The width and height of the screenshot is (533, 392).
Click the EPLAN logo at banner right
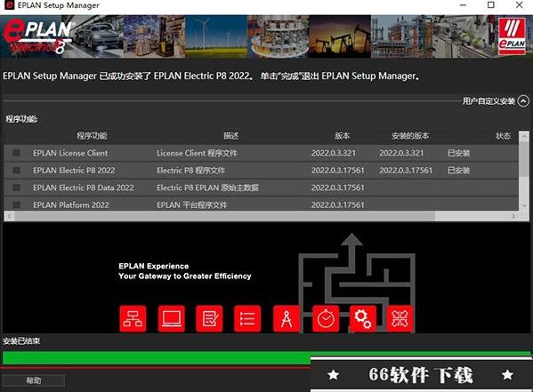tap(512, 36)
